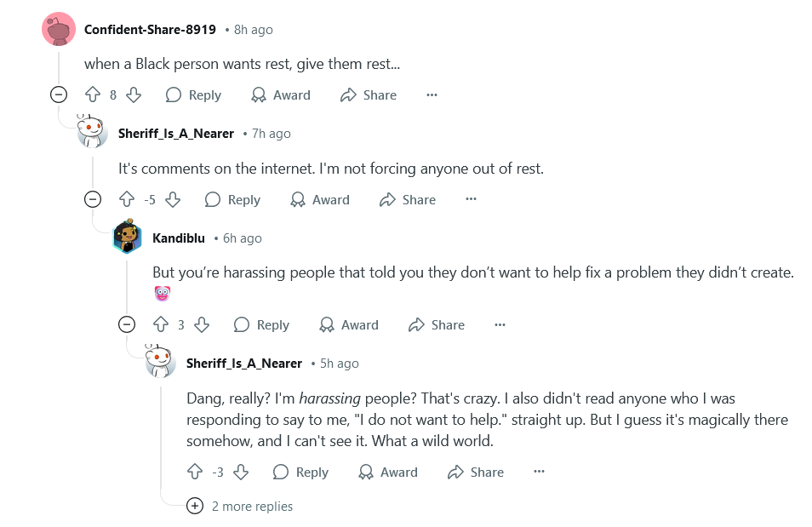Collapse Confident-Share-8919's comment thread
Image resolution: width=812 pixels, height=527 pixels.
(x=59, y=95)
